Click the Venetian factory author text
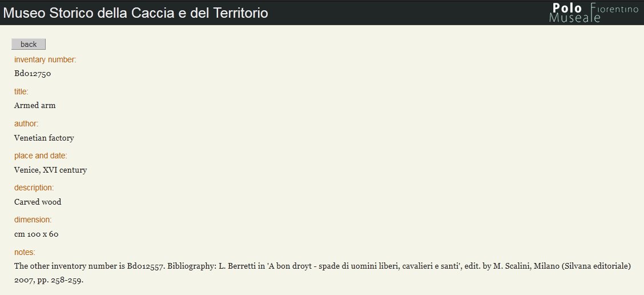This screenshot has height=295, width=644. pyautogui.click(x=44, y=138)
